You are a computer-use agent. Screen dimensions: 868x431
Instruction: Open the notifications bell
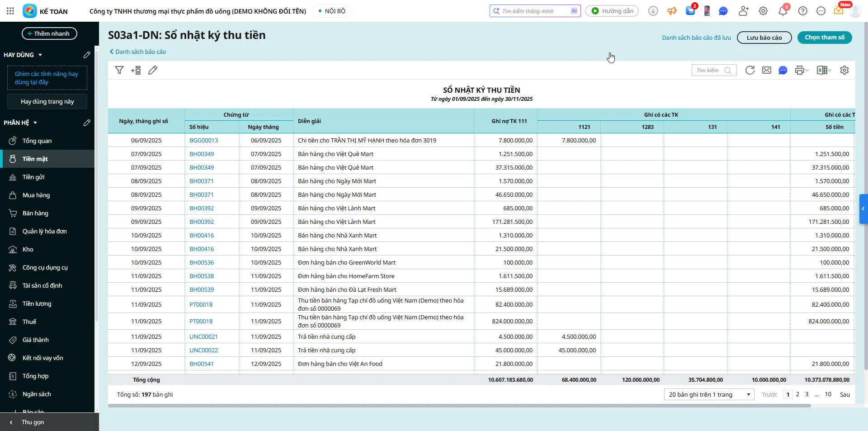[x=783, y=11]
